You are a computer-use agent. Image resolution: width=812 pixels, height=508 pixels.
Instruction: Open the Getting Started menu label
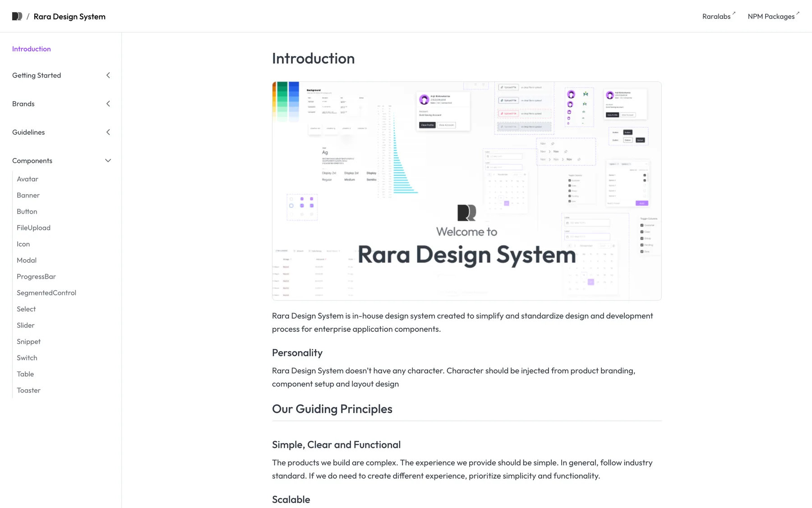pyautogui.click(x=37, y=75)
